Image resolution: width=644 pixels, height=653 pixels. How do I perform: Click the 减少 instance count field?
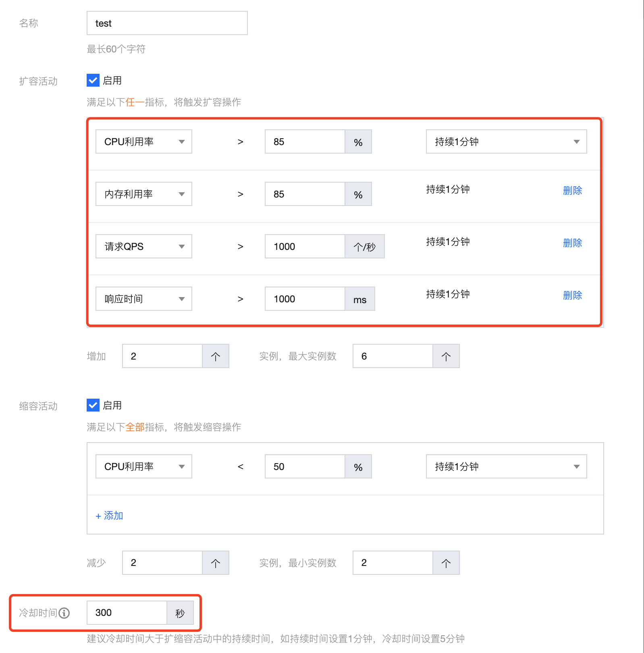tap(162, 563)
